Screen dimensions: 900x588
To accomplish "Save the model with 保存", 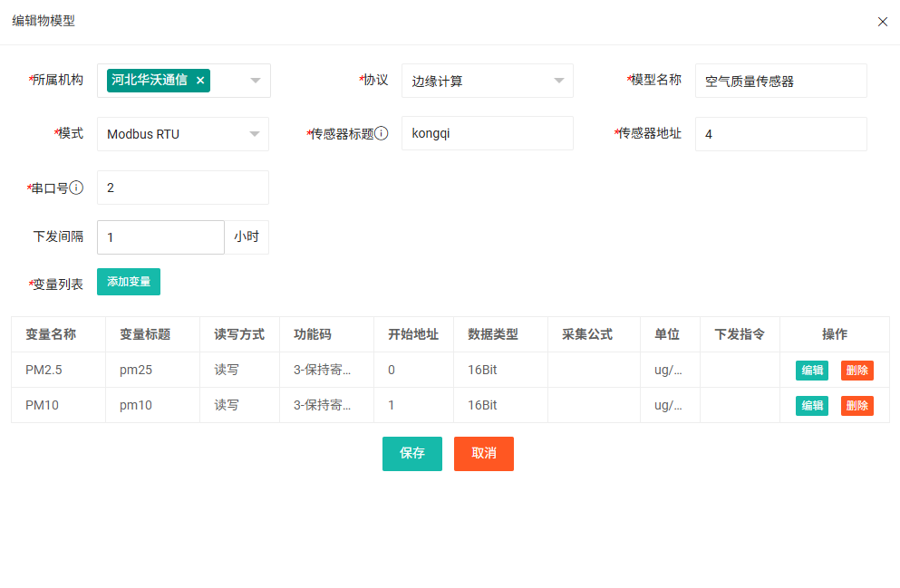I will pyautogui.click(x=412, y=454).
